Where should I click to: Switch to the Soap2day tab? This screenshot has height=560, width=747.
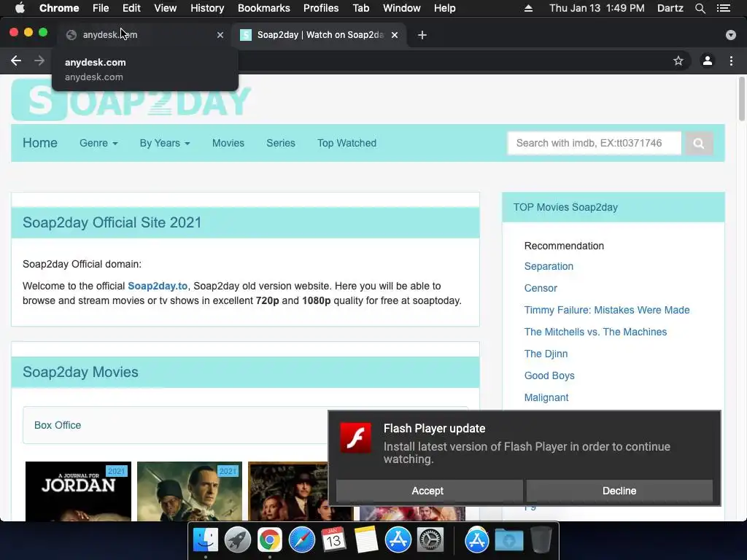(320, 35)
